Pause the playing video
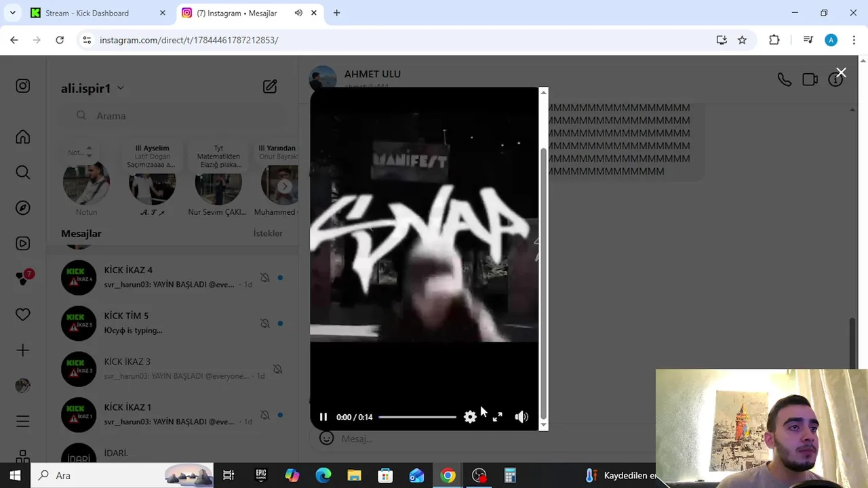868x488 pixels. point(323,417)
